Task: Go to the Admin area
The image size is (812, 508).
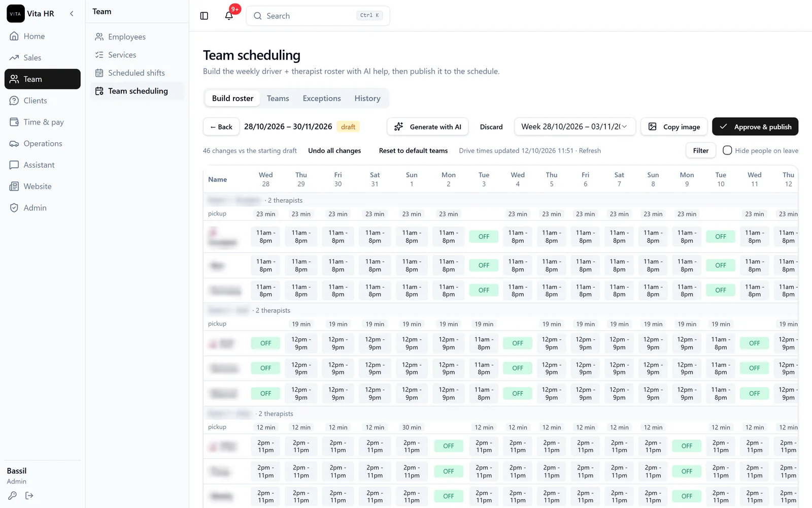Action: click(x=43, y=208)
